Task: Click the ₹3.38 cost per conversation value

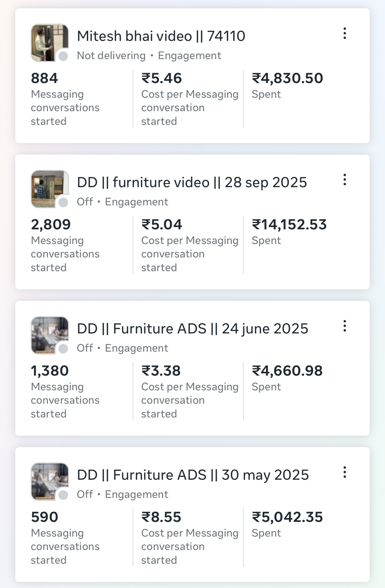Action: [161, 371]
